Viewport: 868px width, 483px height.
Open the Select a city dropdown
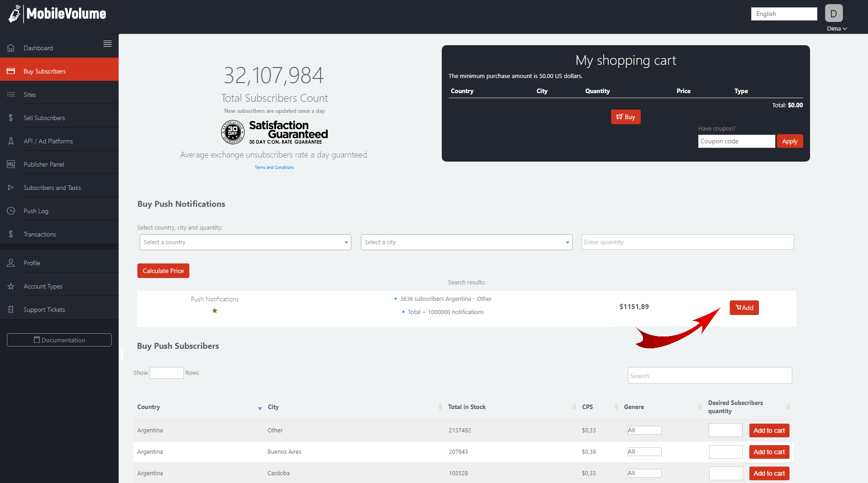(x=466, y=242)
